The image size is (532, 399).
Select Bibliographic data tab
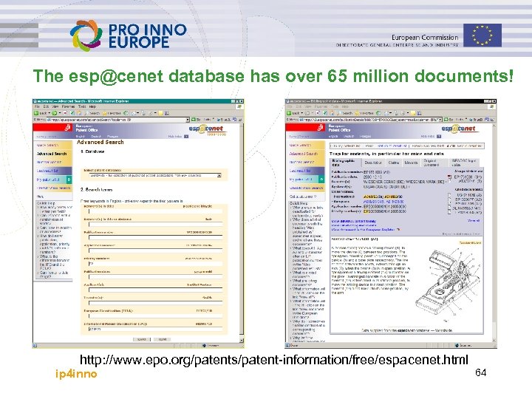coord(345,163)
